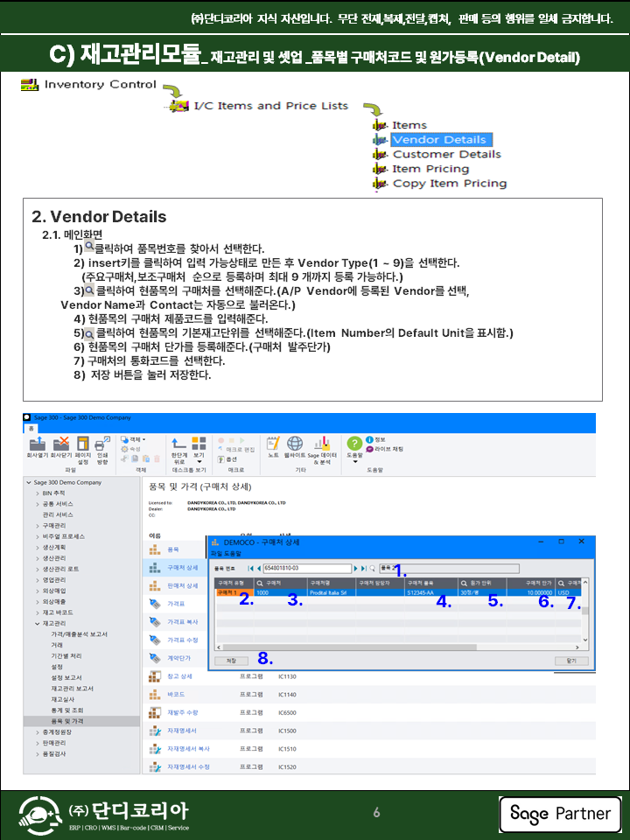Click the Prodital Italia Srl cell
The width and height of the screenshot is (630, 840).
[332, 593]
